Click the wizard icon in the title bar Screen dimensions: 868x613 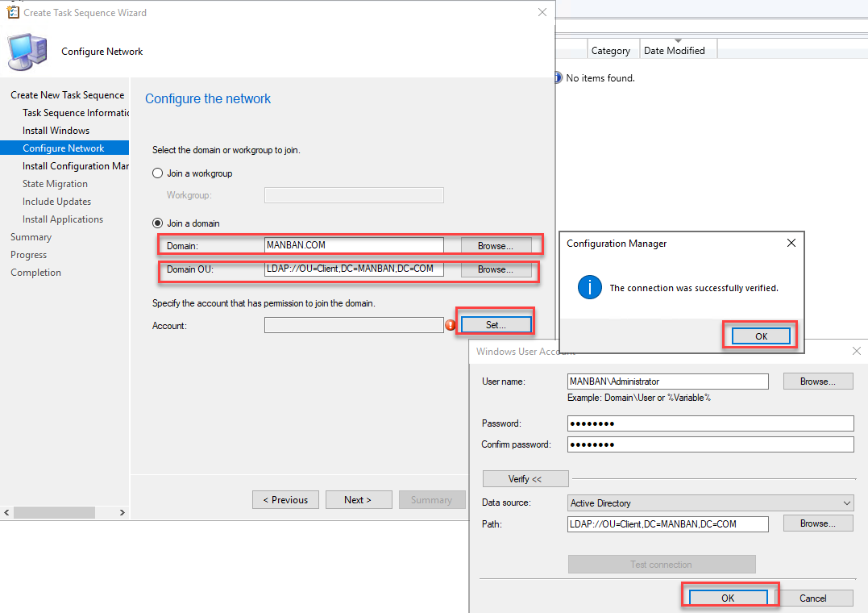point(11,12)
